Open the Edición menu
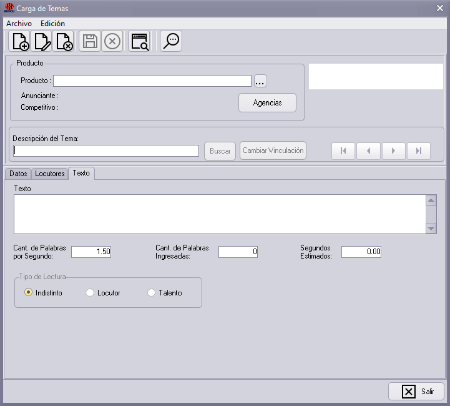The width and height of the screenshot is (450, 406). coord(53,23)
